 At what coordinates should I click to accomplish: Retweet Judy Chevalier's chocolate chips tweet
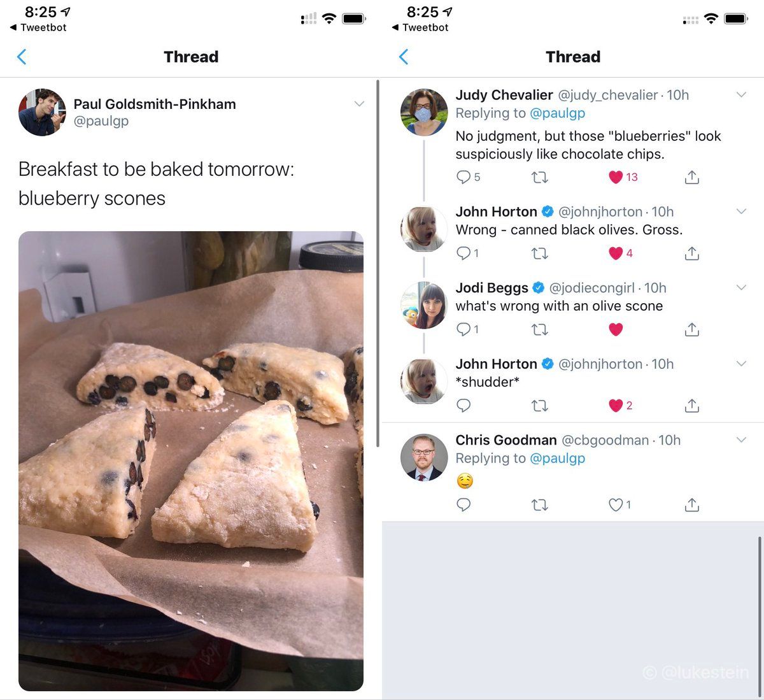coord(539,177)
